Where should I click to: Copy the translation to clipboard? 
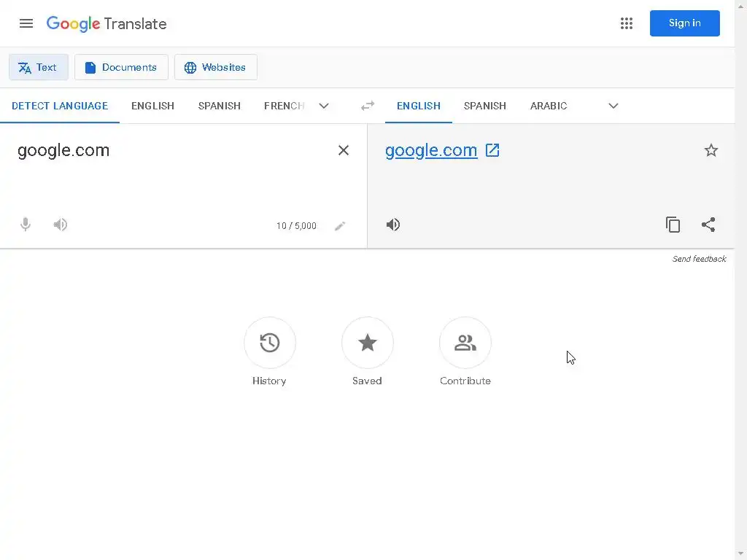(673, 225)
